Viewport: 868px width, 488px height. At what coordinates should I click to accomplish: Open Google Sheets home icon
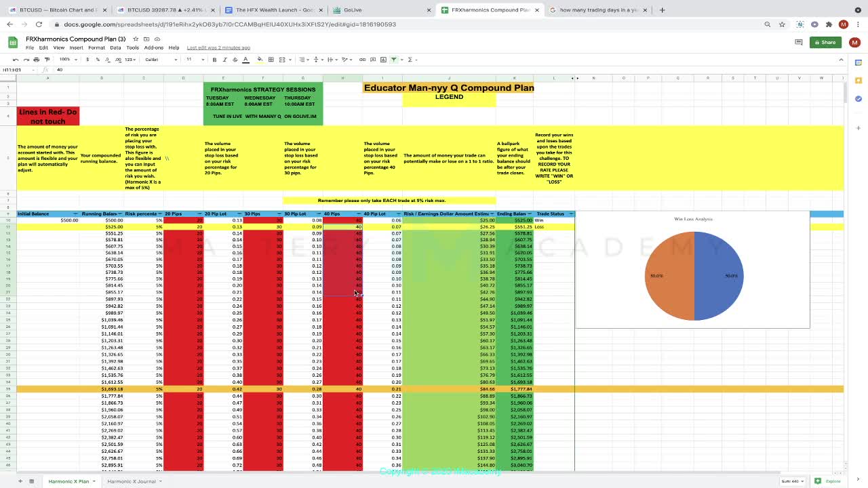(12, 43)
